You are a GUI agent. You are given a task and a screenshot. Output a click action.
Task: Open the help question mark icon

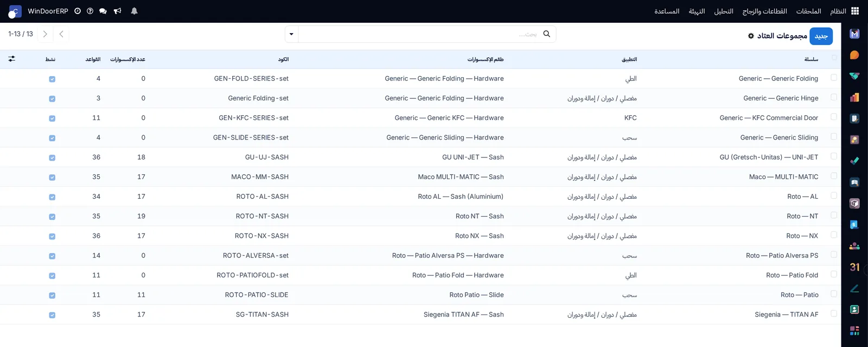coord(90,11)
